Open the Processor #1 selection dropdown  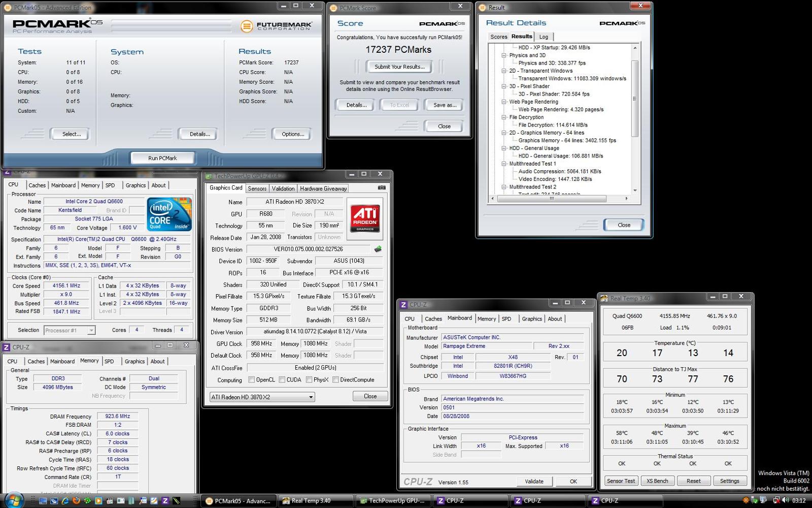tap(69, 330)
